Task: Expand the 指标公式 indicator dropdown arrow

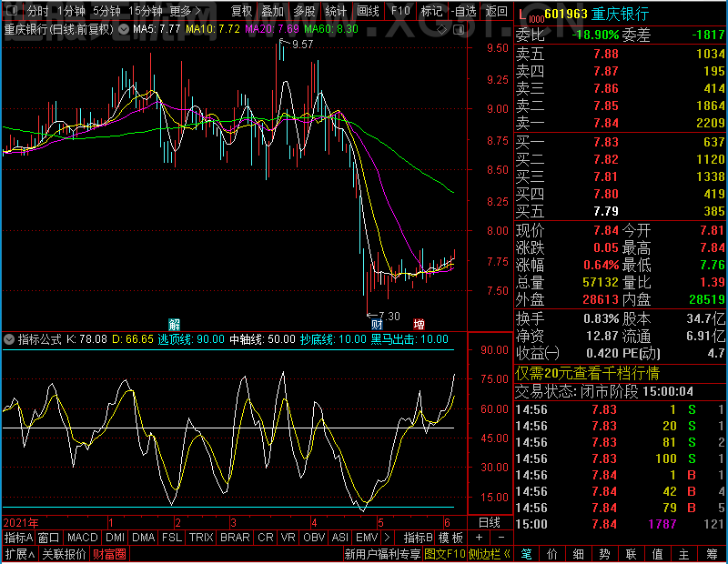Action: [9, 339]
